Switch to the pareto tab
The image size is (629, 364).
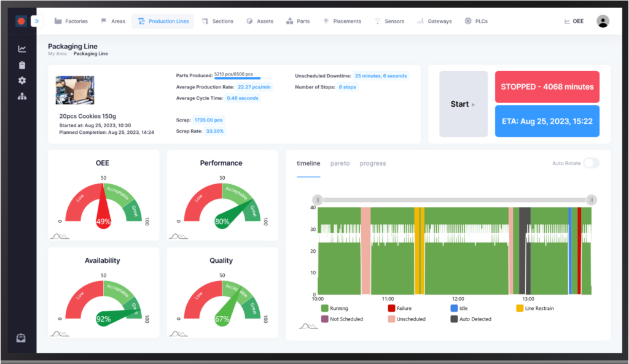point(340,163)
